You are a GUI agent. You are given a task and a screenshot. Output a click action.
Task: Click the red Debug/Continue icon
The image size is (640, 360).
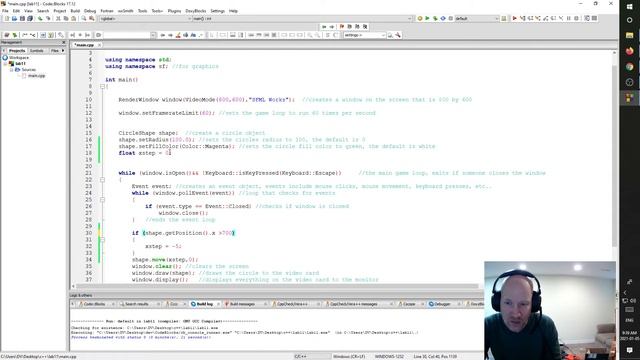click(x=514, y=18)
